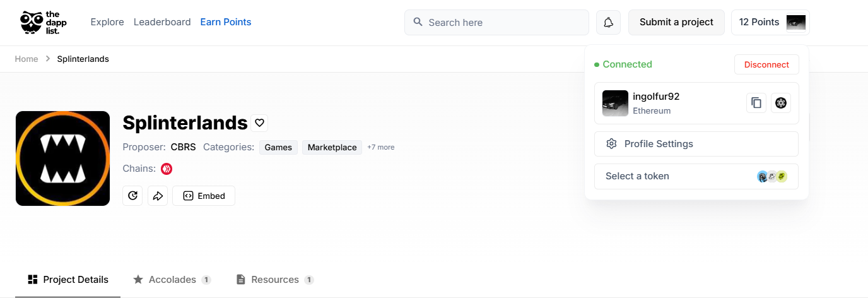Image resolution: width=868 pixels, height=298 pixels.
Task: Click the Accolades count badge
Action: pyautogui.click(x=206, y=280)
